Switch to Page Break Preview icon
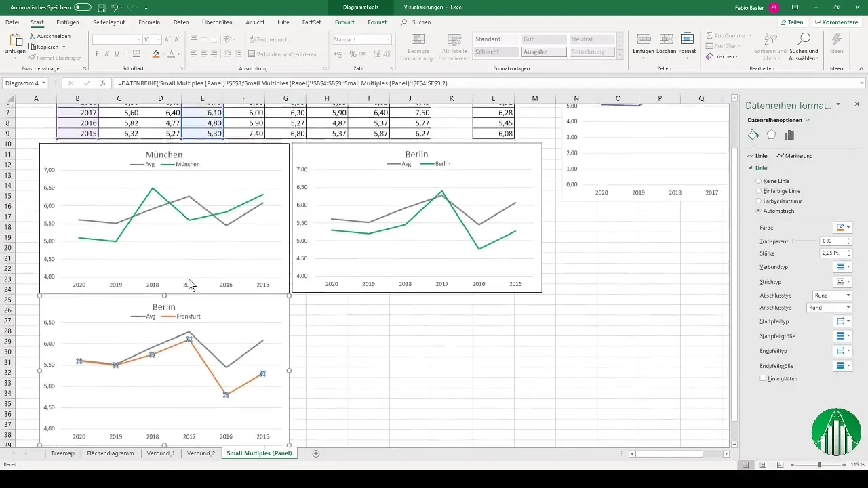 (780, 465)
